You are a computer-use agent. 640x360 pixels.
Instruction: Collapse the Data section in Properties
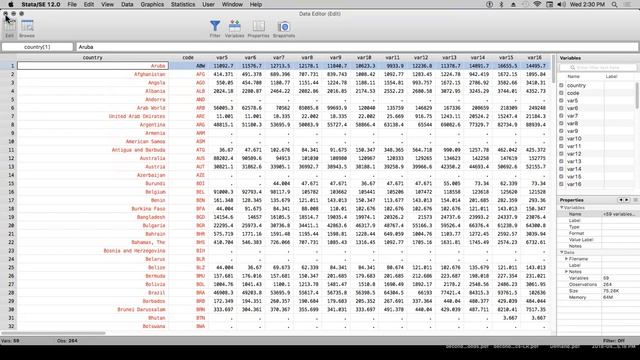(562, 253)
